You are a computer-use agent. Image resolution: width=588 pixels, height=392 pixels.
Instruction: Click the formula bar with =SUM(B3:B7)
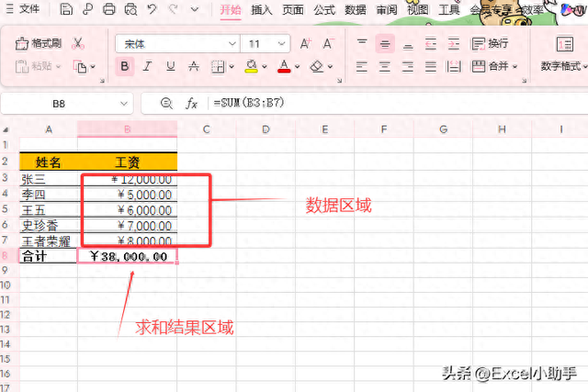coord(398,103)
